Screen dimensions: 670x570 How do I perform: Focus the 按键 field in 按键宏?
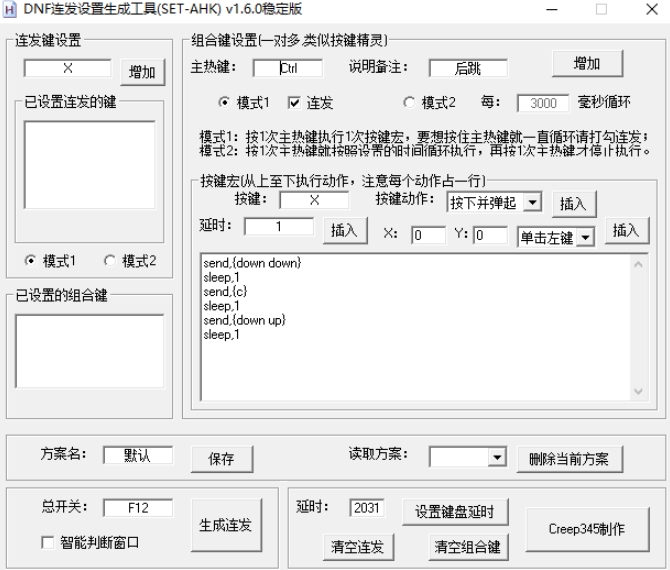tap(314, 200)
